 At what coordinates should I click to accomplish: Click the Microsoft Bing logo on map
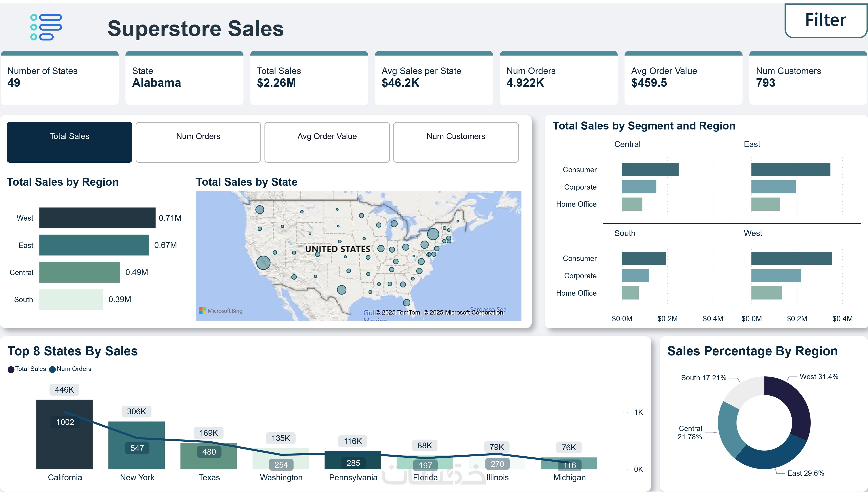221,311
